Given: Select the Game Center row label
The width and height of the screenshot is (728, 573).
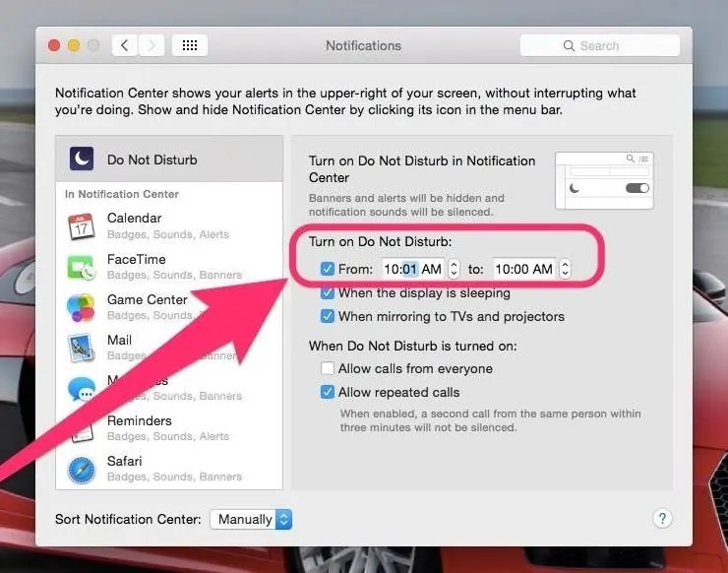Looking at the screenshot, I should pos(148,299).
